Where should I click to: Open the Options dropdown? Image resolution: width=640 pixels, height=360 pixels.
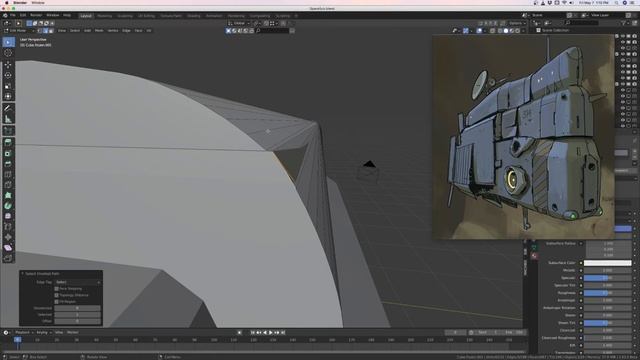[517, 23]
